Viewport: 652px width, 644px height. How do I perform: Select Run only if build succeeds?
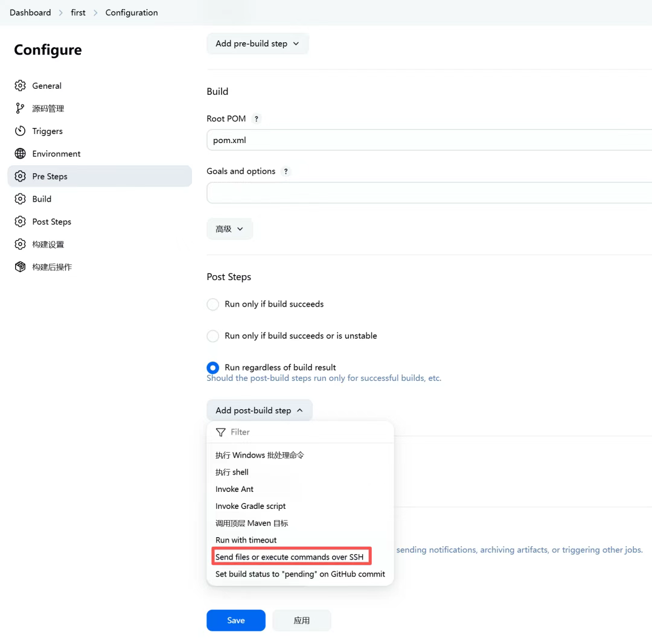click(213, 304)
